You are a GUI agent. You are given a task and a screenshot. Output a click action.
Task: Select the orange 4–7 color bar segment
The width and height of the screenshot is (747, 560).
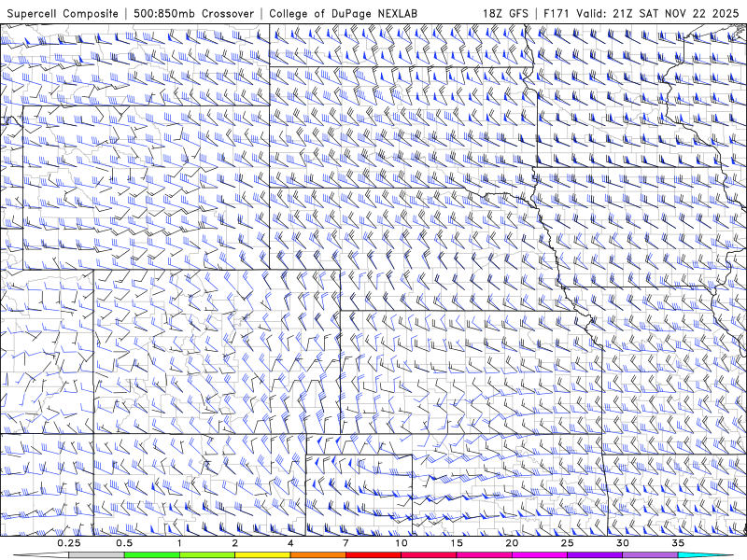[317, 555]
